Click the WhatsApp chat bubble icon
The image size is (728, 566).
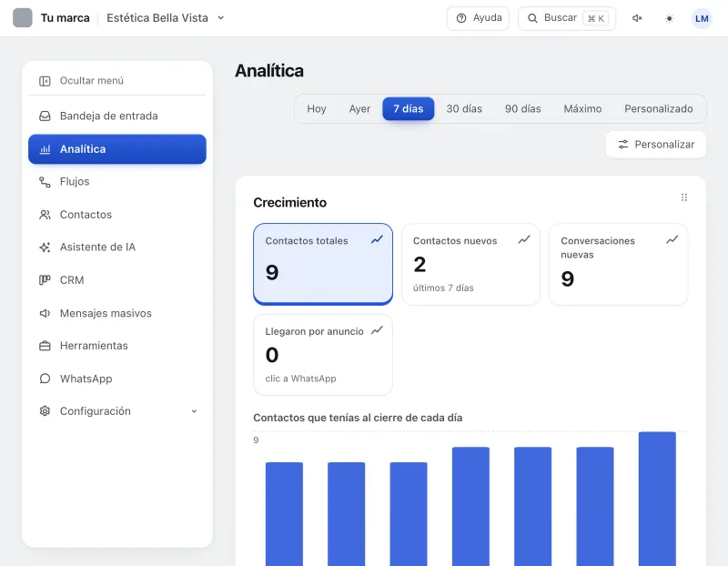coord(45,379)
